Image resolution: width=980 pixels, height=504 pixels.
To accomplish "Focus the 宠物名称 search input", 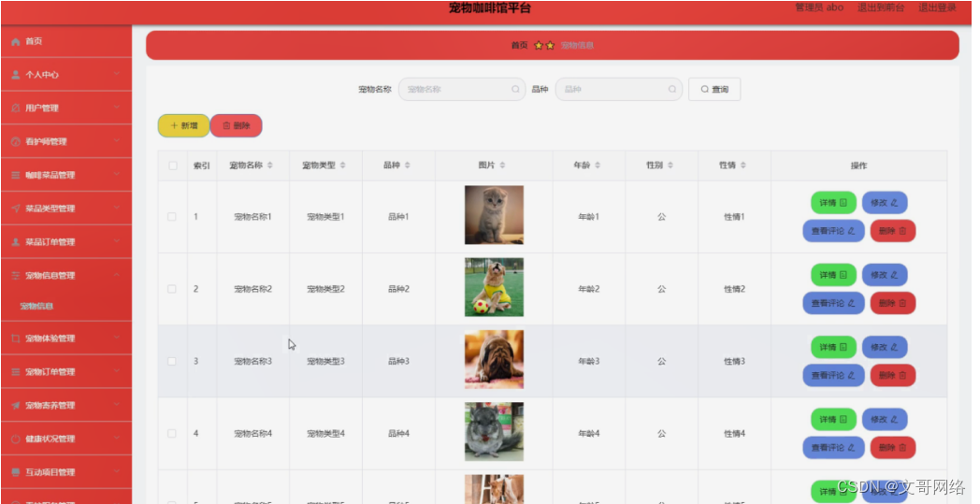I will [462, 90].
